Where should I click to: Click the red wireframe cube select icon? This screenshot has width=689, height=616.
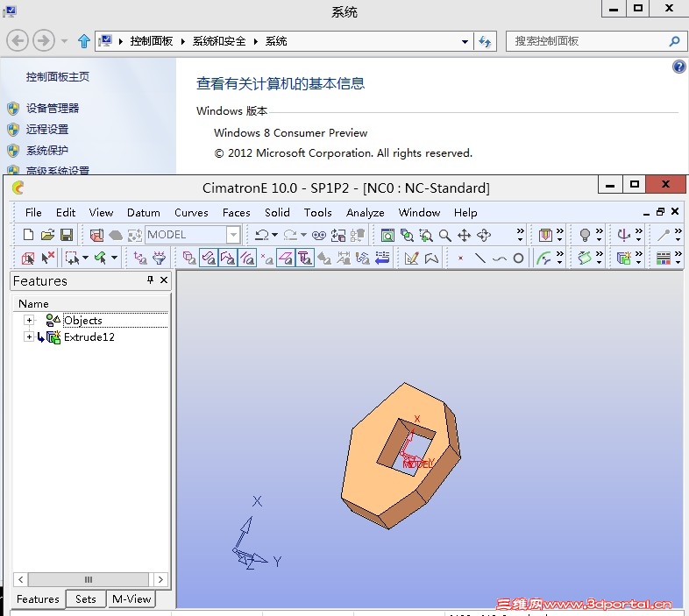pos(28,258)
